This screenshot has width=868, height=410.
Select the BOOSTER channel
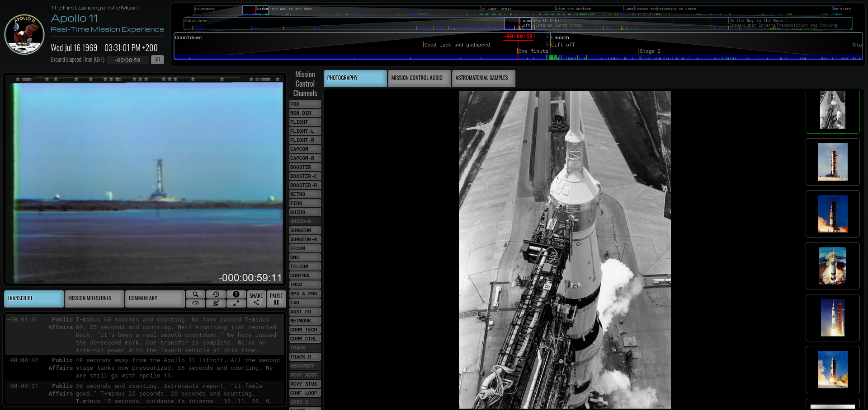pos(305,167)
